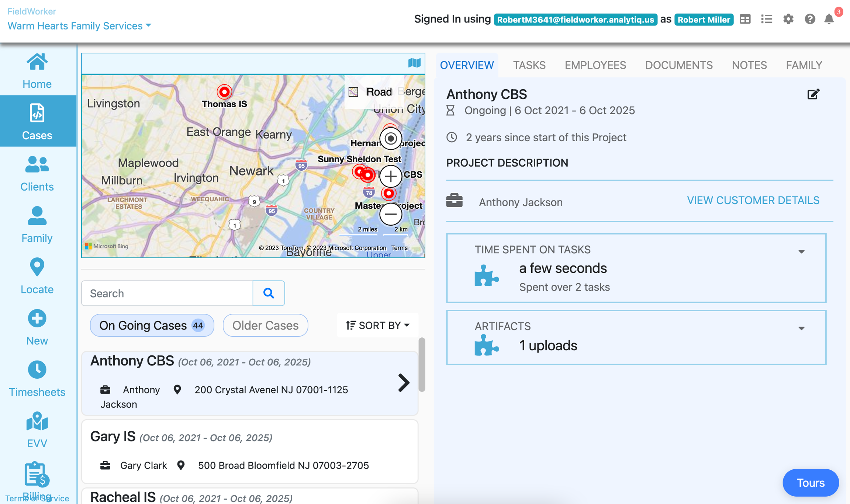Select the On Going Cases filter
This screenshot has width=850, height=504.
tap(152, 325)
